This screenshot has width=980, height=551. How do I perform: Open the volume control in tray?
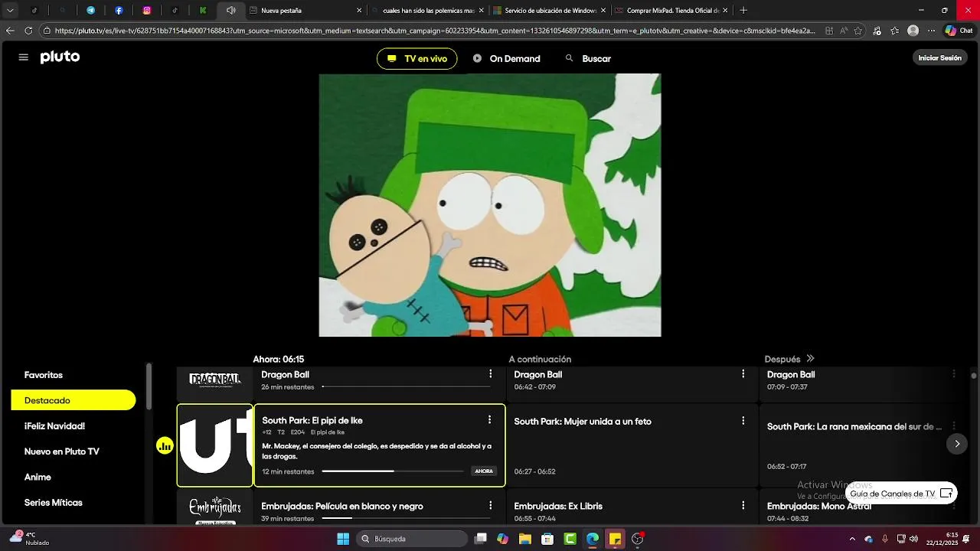pos(913,539)
